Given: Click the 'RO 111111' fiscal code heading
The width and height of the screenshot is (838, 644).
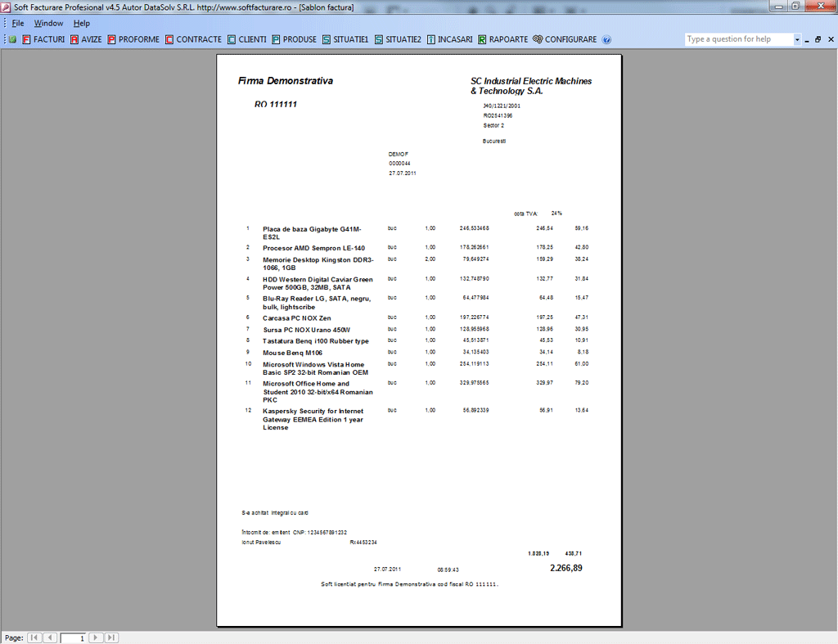Looking at the screenshot, I should click(276, 104).
